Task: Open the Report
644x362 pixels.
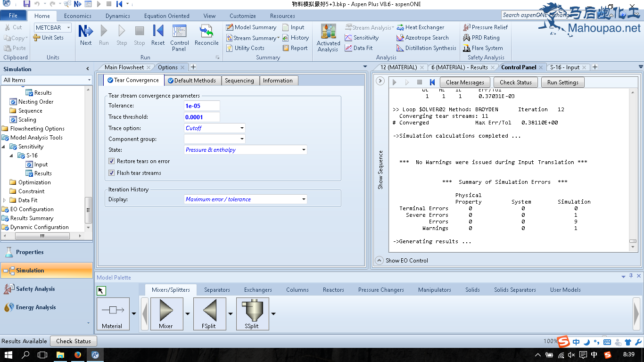Action: point(295,48)
